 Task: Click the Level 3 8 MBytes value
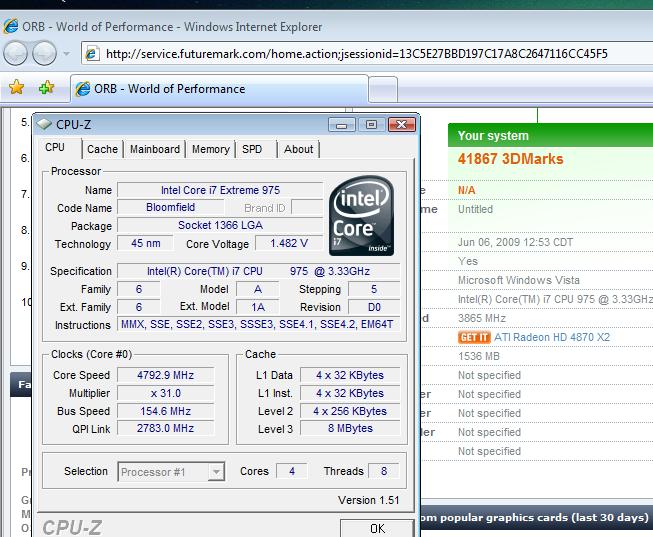pos(350,428)
